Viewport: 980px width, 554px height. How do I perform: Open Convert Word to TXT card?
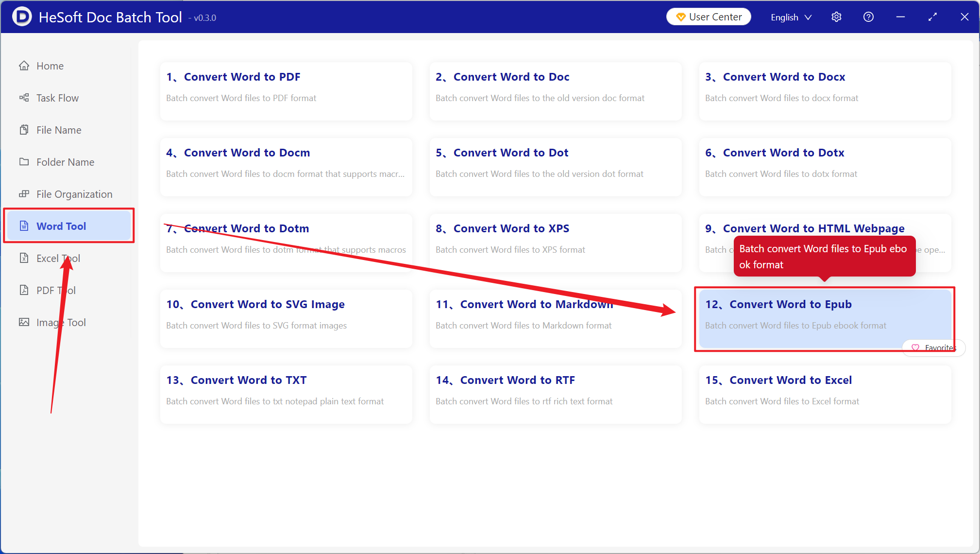(x=286, y=395)
